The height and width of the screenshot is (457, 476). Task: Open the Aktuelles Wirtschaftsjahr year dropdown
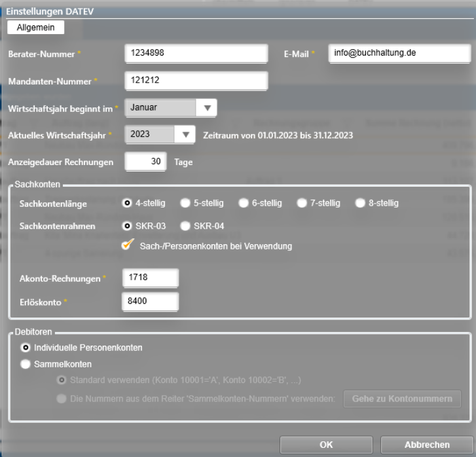[x=187, y=134]
